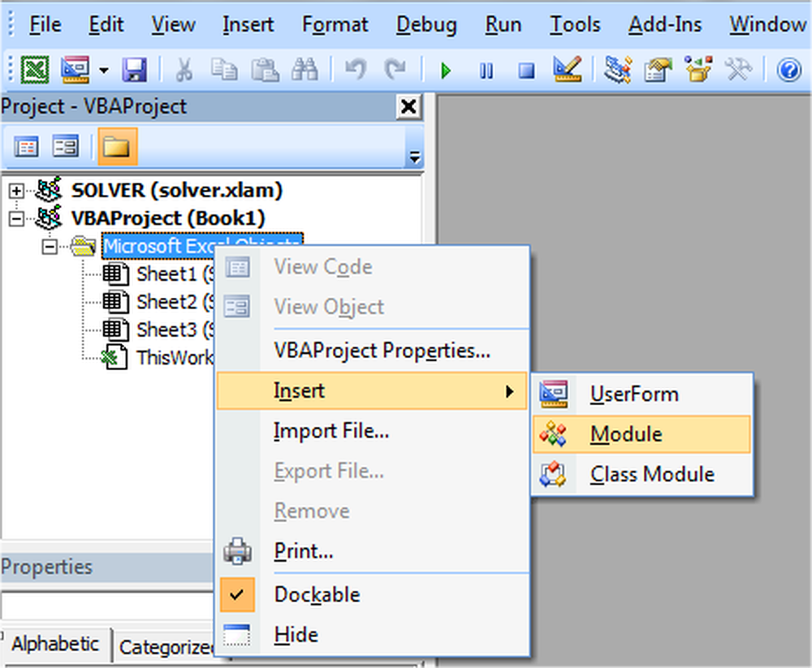This screenshot has height=668, width=812.
Task: Select Sheet2 in the project tree
Action: [168, 302]
